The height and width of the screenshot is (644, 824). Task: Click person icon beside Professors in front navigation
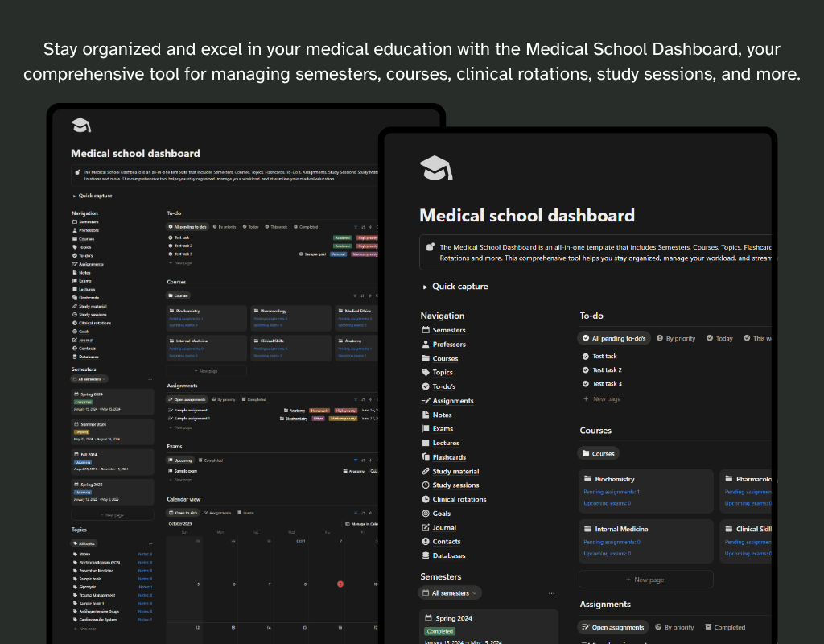point(426,345)
